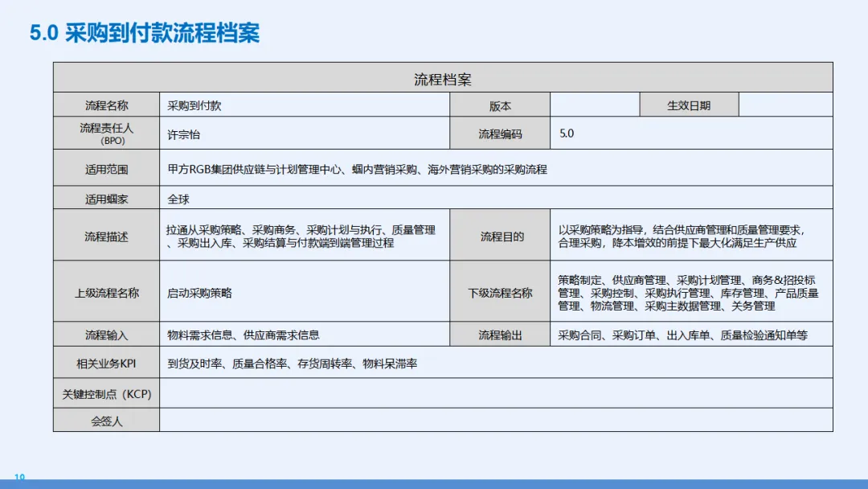Click the '下级流程名称' label cell
Viewport: 868px width, 489px height.
(500, 291)
